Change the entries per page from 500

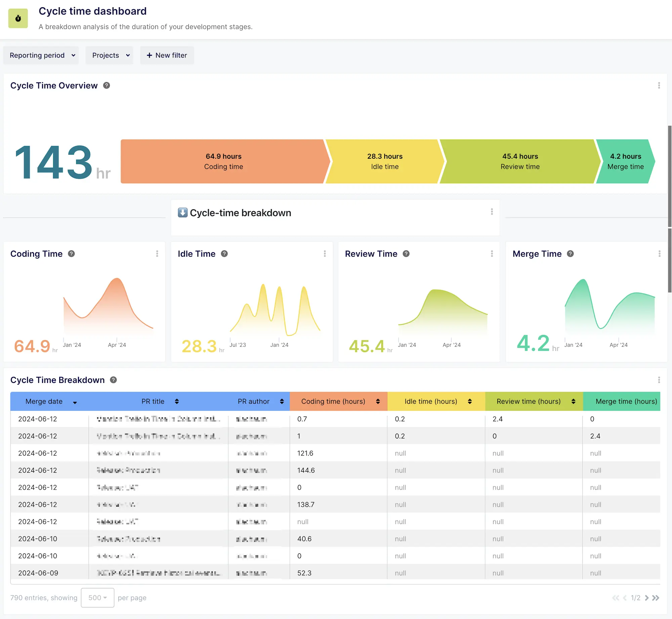(97, 598)
